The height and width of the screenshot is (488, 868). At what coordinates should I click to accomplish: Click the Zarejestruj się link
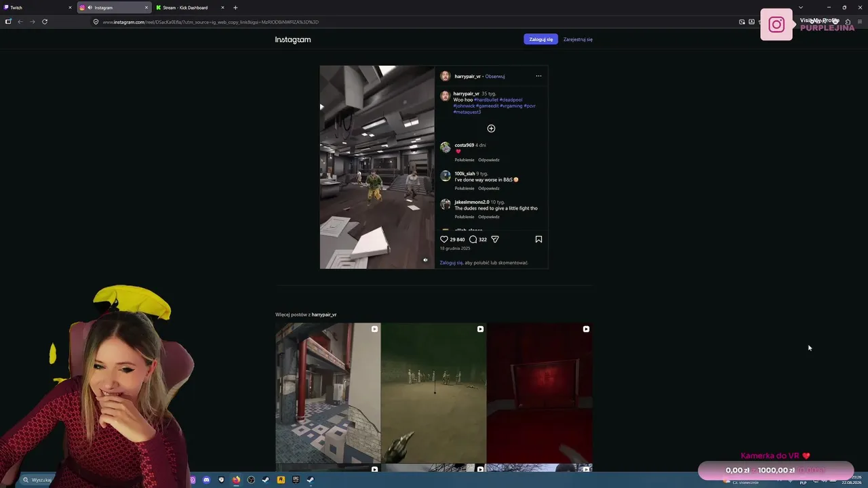coord(578,39)
